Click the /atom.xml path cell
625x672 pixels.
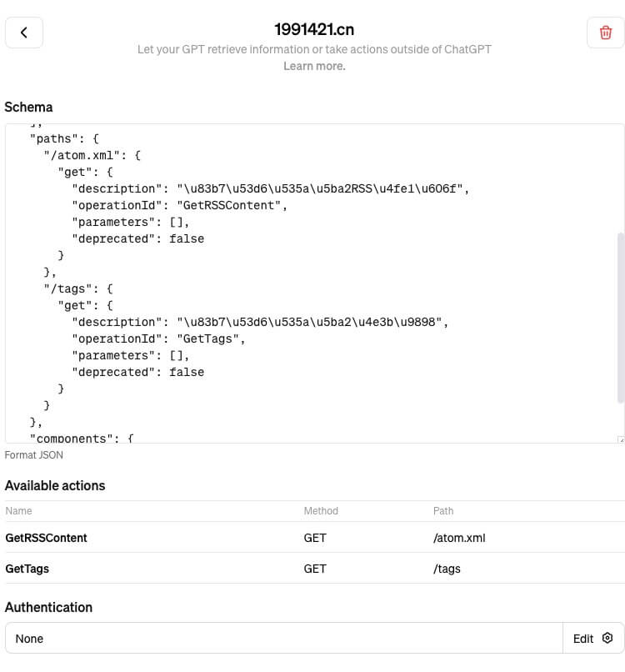pos(459,538)
